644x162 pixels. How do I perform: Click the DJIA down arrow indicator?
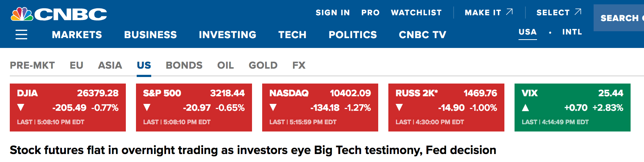pos(21,108)
